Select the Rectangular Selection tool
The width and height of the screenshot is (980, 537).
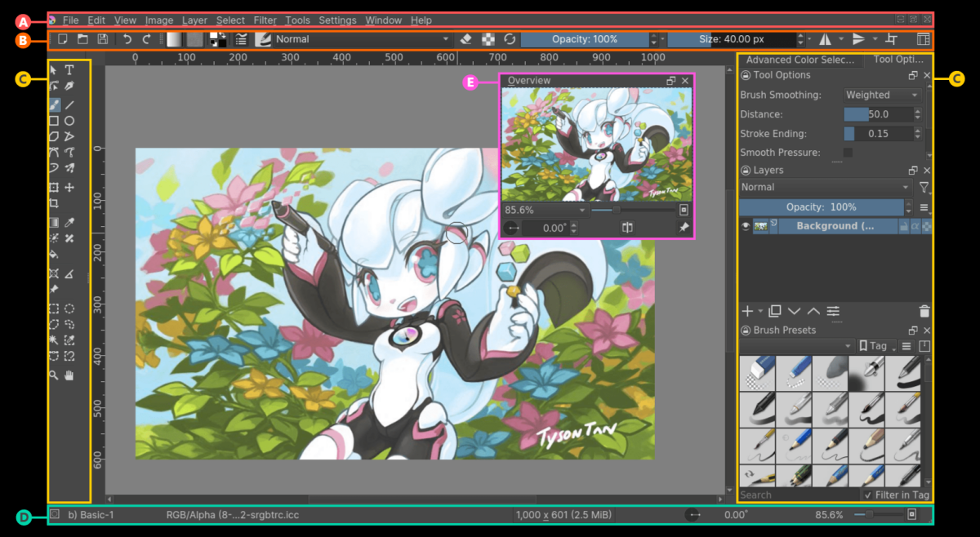(x=54, y=308)
